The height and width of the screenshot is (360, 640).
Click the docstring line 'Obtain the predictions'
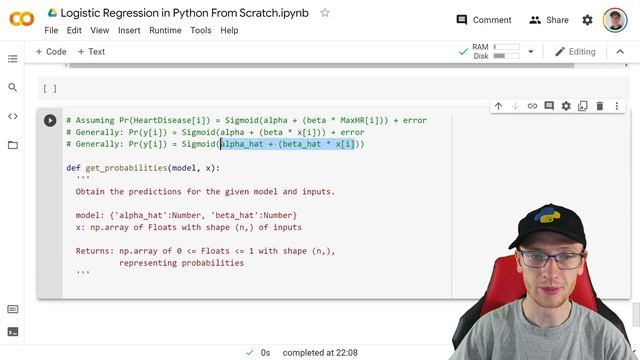[x=205, y=191]
